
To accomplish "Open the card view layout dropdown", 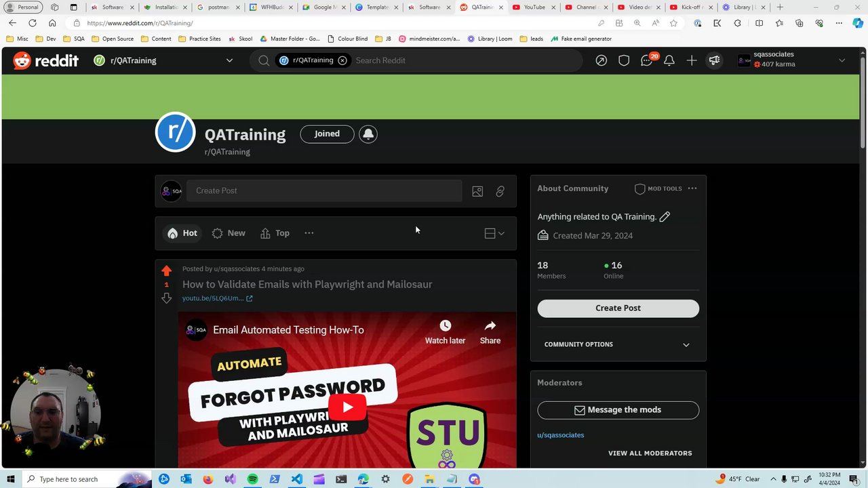I will (x=494, y=233).
